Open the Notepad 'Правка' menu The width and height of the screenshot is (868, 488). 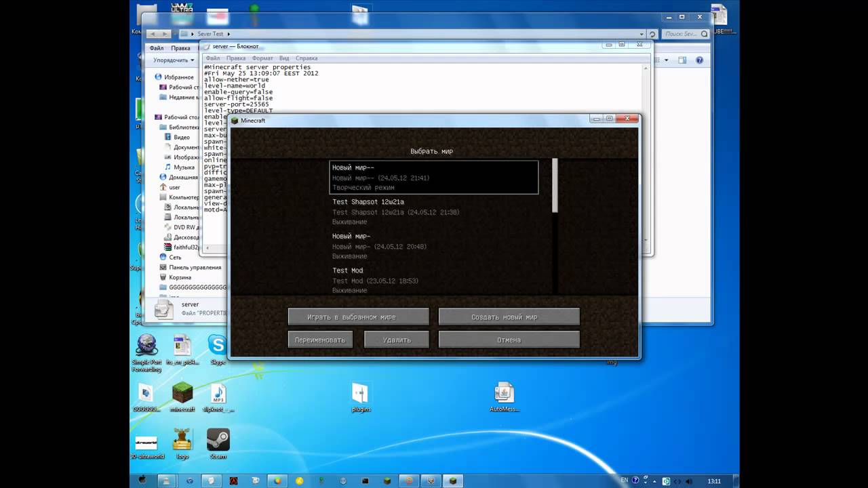(235, 58)
